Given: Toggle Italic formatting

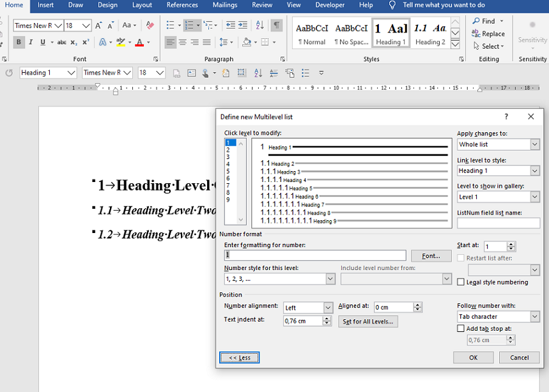Looking at the screenshot, I should (29, 42).
